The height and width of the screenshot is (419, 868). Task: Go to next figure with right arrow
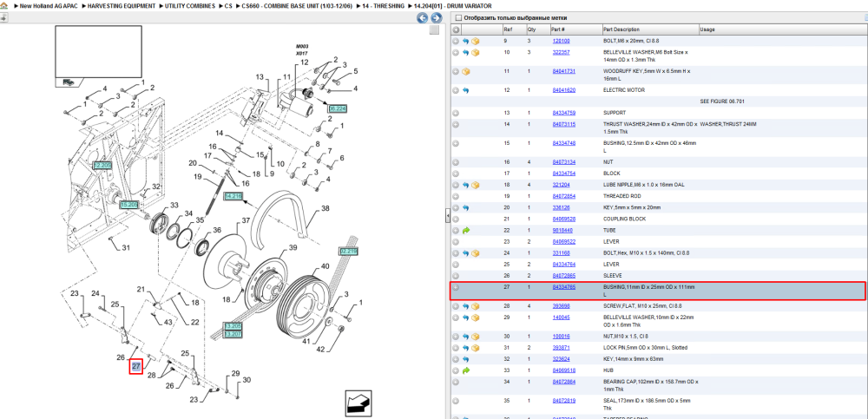click(x=437, y=18)
